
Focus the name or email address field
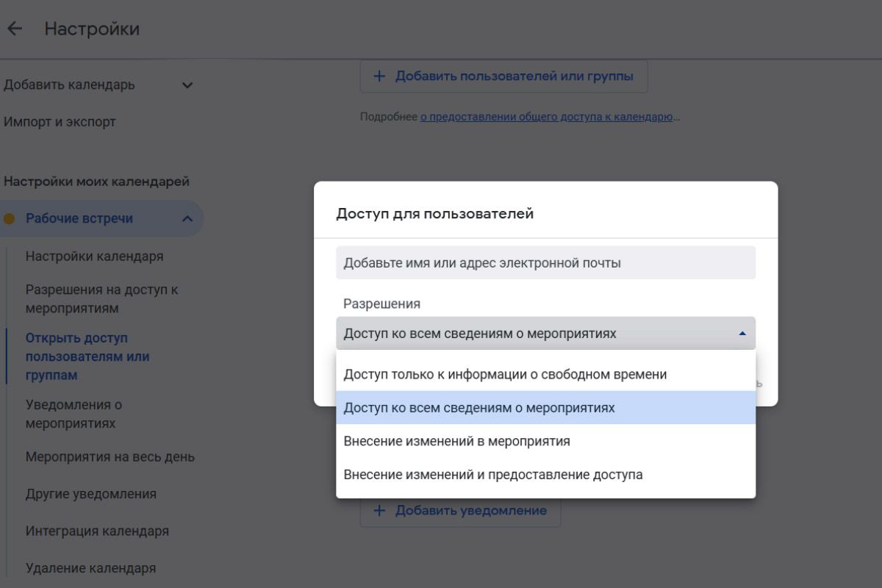pyautogui.click(x=545, y=262)
